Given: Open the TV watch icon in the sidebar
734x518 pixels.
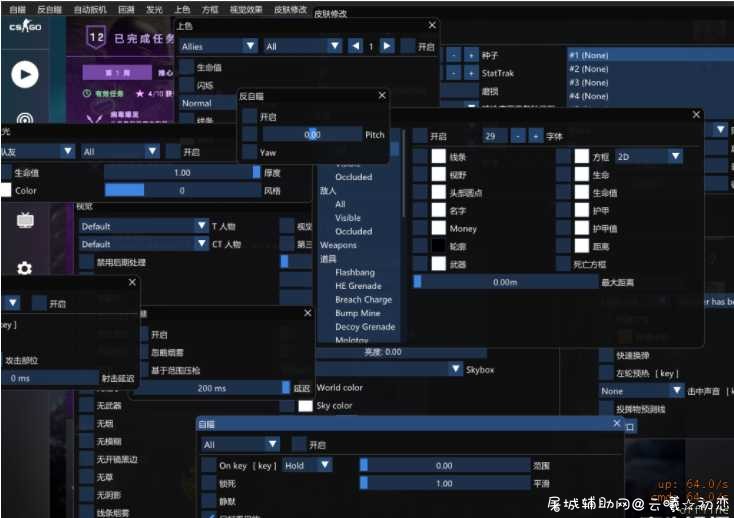Looking at the screenshot, I should (25, 220).
